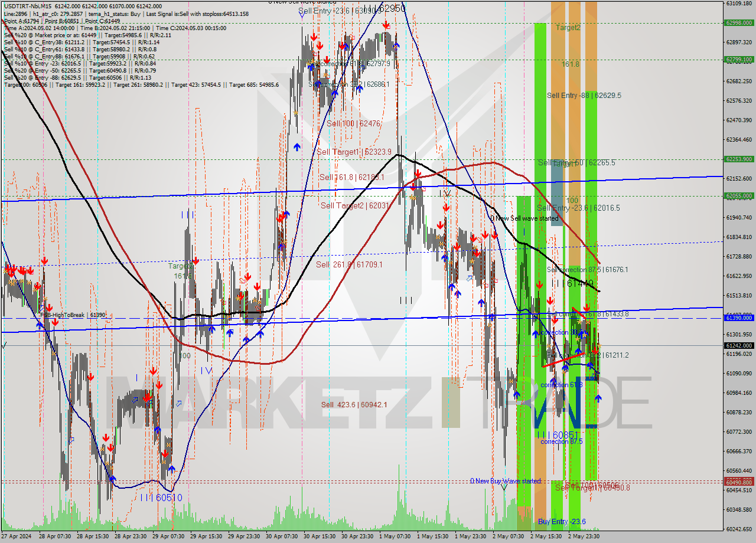Click the 'Sell correction 87.5 | 61676.1' label
The height and width of the screenshot is (543, 756).
point(587,270)
